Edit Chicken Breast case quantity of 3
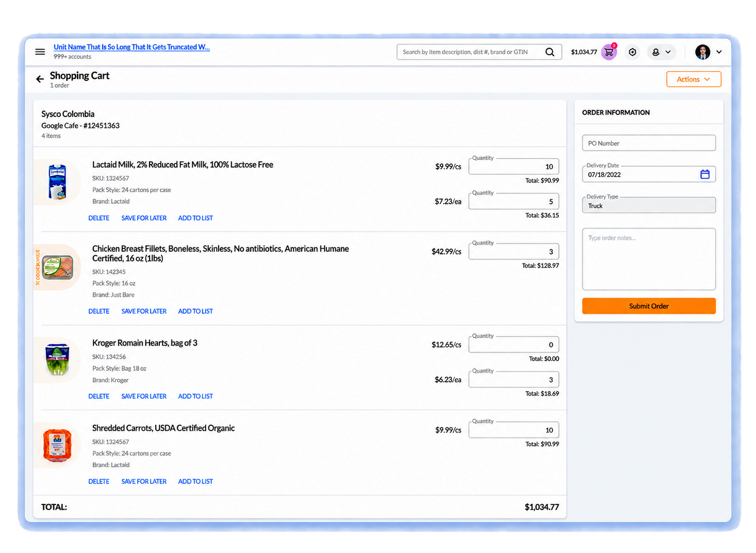756x553 pixels. click(x=514, y=252)
